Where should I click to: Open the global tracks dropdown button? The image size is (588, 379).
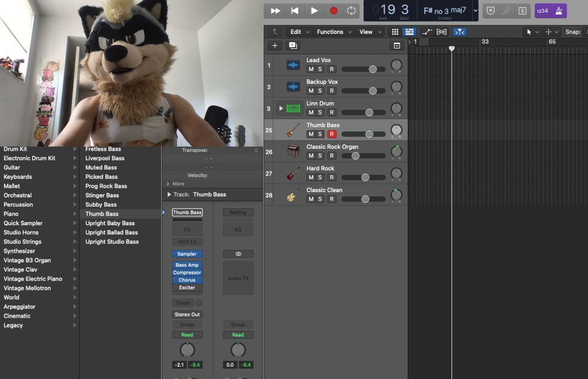(397, 46)
